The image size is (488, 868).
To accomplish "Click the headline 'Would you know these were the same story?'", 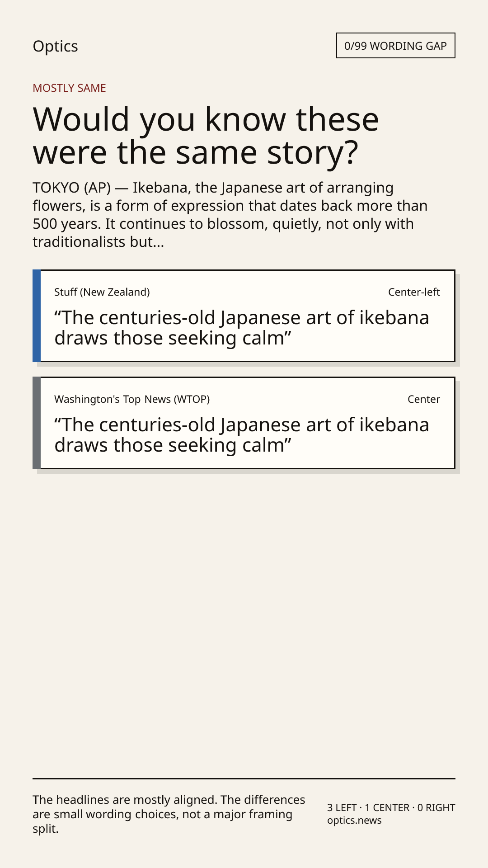I will 206,136.
